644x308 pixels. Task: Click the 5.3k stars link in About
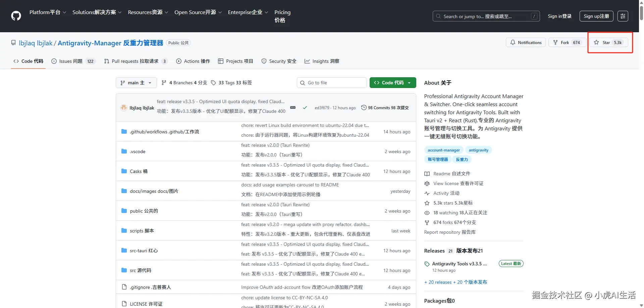453,203
